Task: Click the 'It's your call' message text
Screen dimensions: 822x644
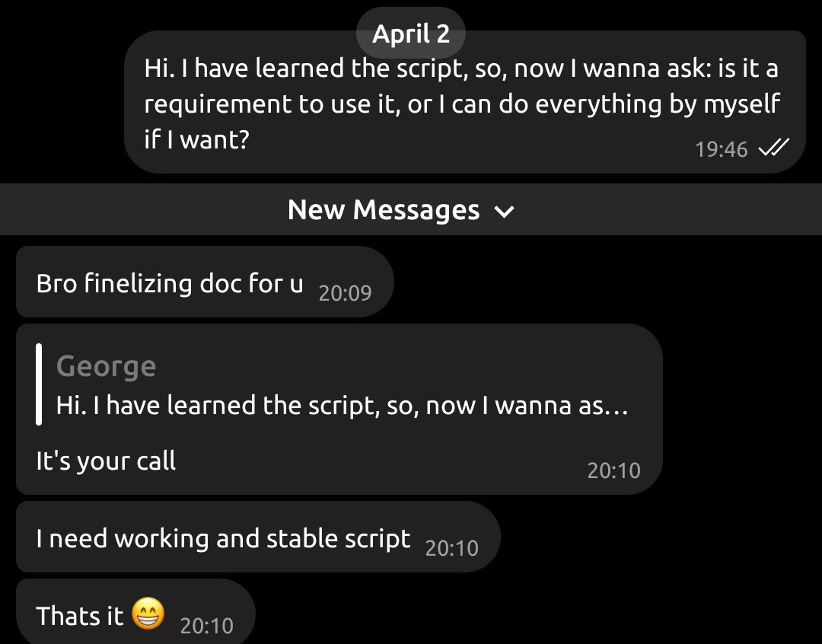Action: (106, 461)
